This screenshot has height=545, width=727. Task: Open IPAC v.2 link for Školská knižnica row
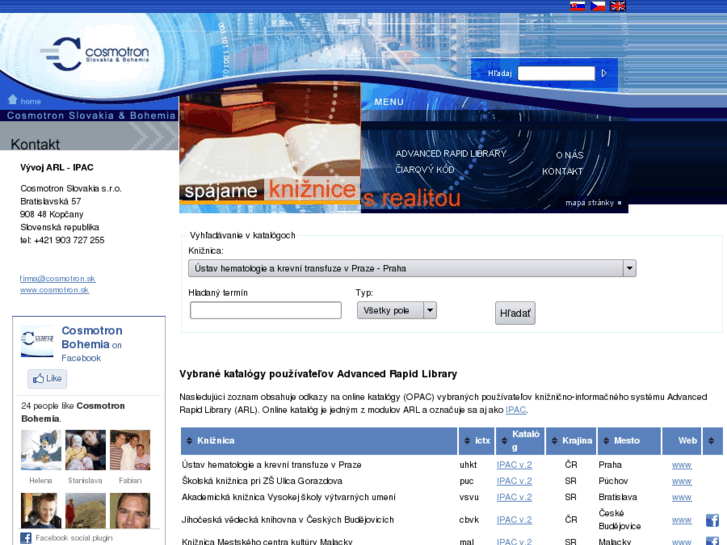(x=514, y=481)
